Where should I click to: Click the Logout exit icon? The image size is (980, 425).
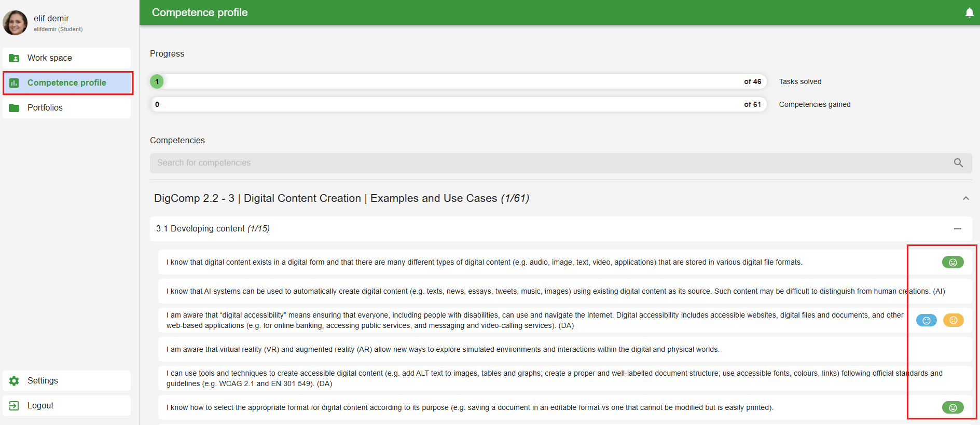click(14, 406)
